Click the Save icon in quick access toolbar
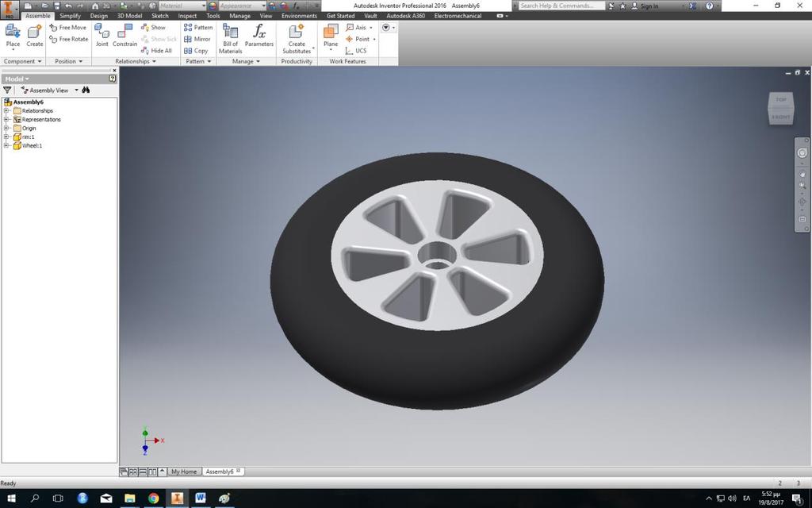Screen dimensions: 812x508 (x=56, y=6)
